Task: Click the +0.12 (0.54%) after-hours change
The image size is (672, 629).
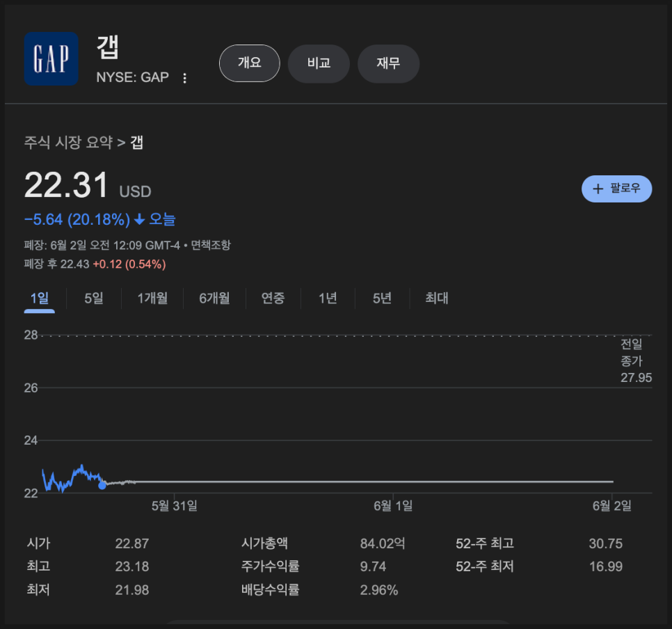Action: [x=129, y=264]
